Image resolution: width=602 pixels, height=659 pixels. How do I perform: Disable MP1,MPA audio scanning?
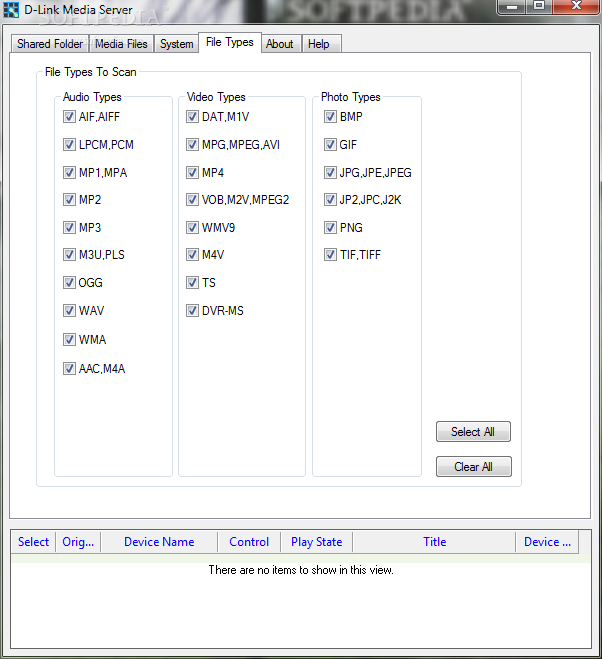pyautogui.click(x=69, y=172)
